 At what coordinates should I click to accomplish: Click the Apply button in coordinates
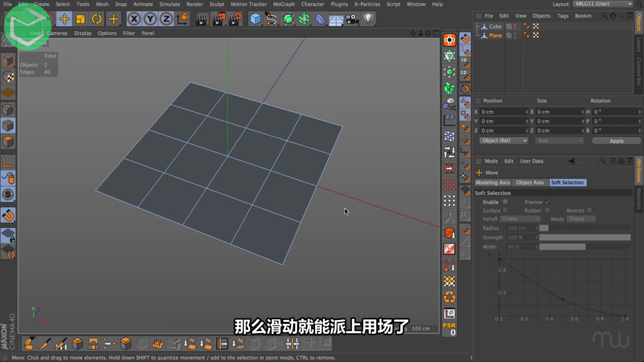pyautogui.click(x=616, y=140)
